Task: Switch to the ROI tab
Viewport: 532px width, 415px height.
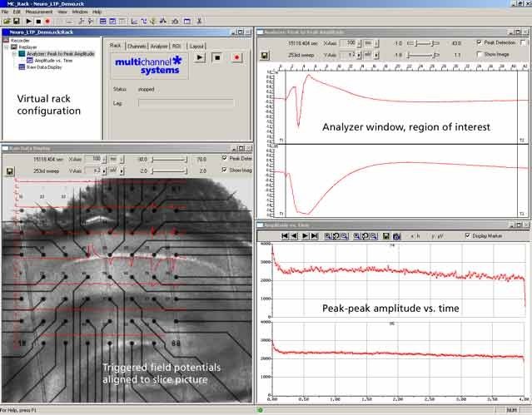Action: click(x=177, y=46)
